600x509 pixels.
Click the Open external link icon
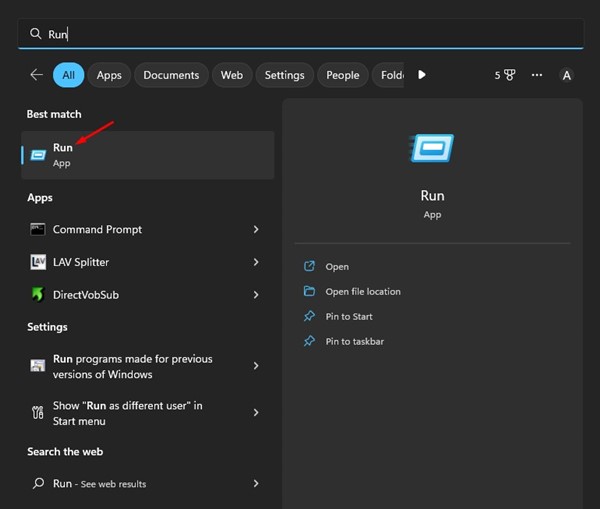(309, 266)
